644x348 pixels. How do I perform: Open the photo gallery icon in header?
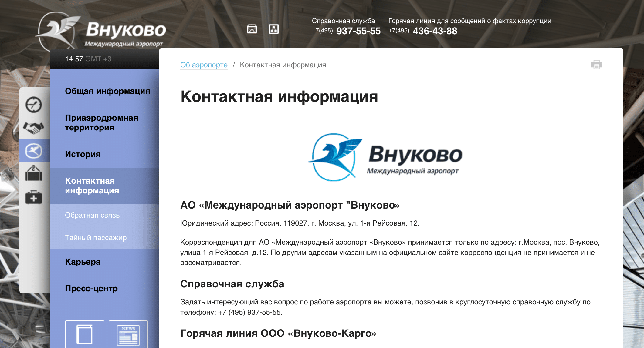[252, 29]
